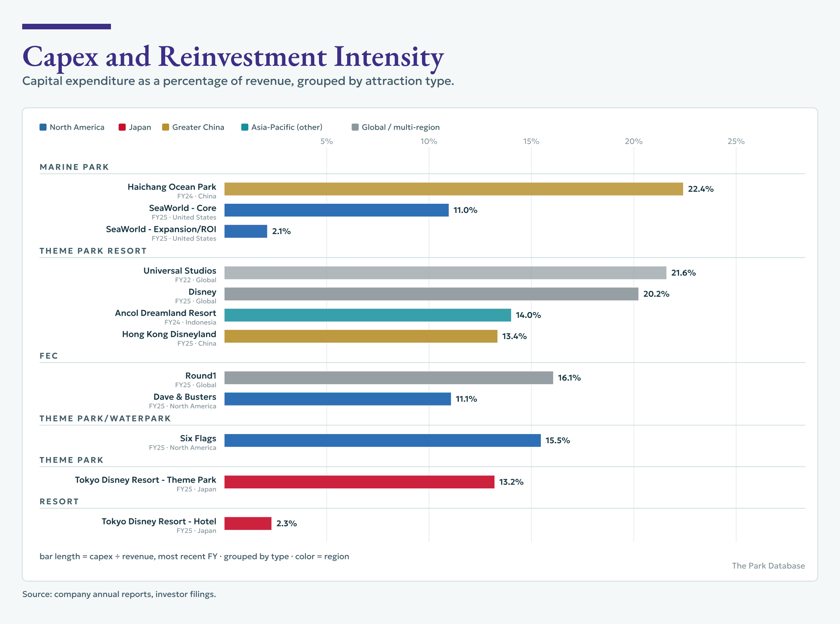Select the Haichang Ocean Park bar

coord(454,189)
